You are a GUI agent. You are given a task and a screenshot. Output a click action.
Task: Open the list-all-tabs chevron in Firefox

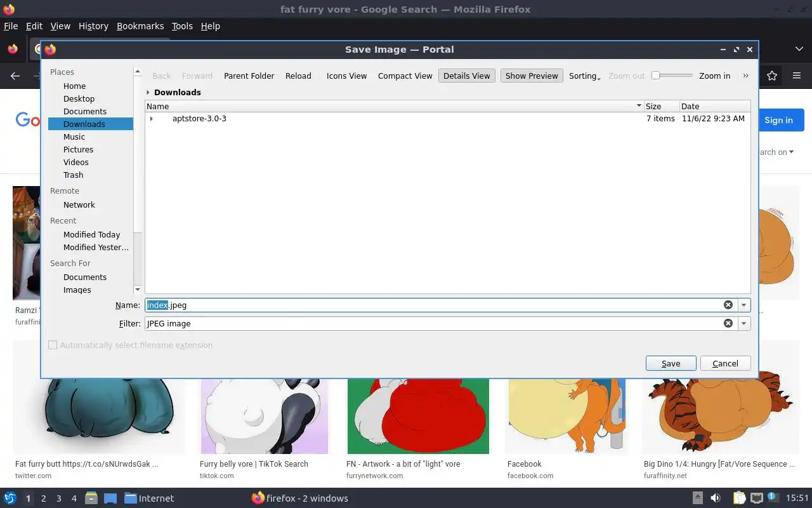pyautogui.click(x=799, y=49)
